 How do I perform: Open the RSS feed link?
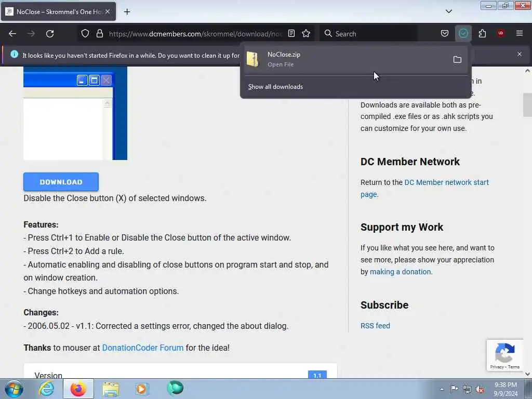tap(375, 326)
